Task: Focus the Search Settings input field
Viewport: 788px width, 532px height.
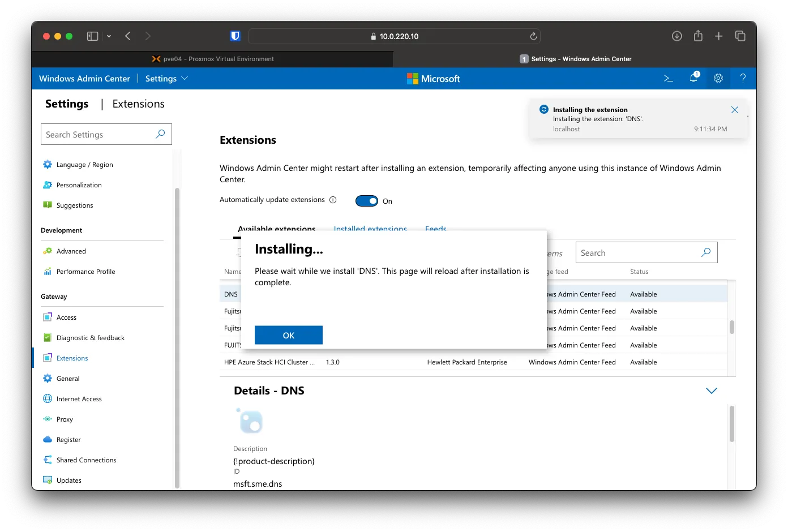Action: tap(106, 134)
